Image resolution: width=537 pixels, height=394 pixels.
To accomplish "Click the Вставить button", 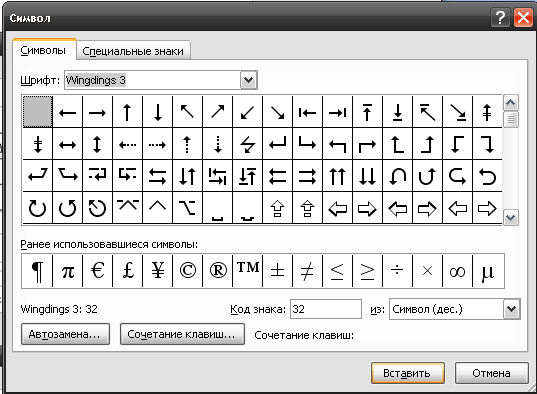I will [408, 373].
